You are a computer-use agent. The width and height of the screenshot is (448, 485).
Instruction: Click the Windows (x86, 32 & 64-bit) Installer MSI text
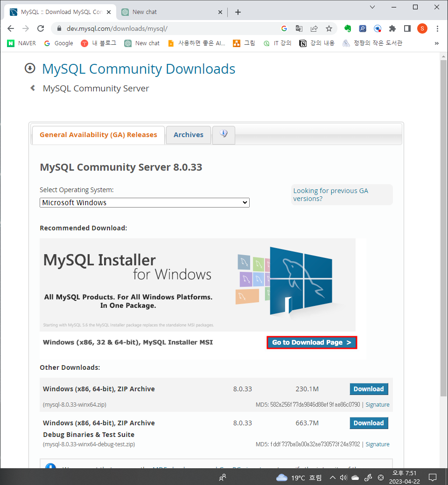click(x=128, y=342)
